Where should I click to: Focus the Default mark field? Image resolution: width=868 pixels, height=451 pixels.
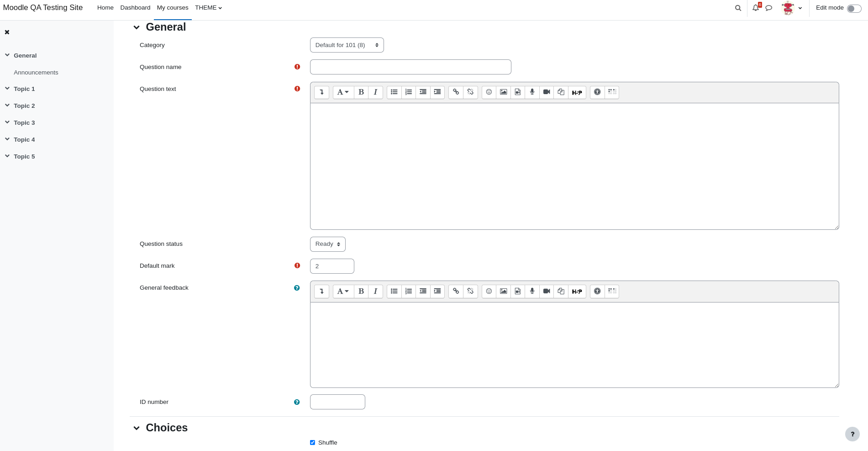tap(332, 266)
